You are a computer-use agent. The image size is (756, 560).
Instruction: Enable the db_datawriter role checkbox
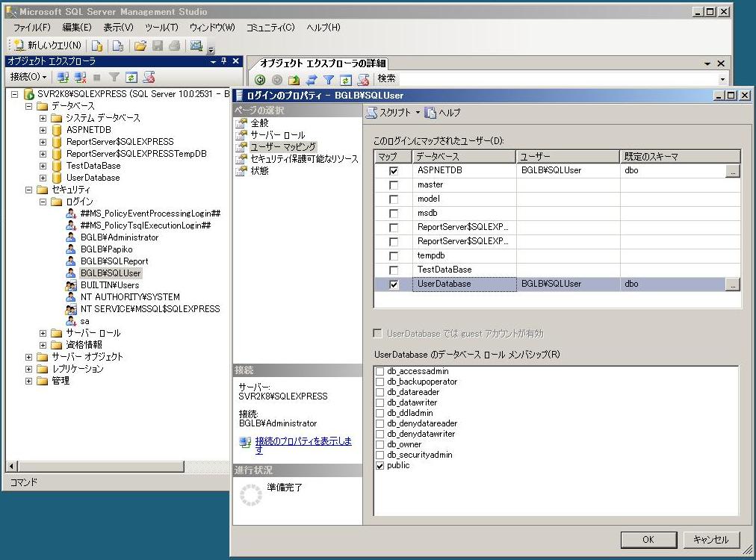(x=380, y=403)
